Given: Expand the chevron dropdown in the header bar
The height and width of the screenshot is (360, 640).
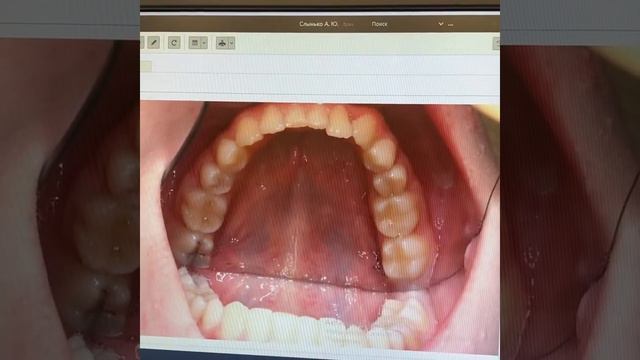Looking at the screenshot, I should point(441,24).
